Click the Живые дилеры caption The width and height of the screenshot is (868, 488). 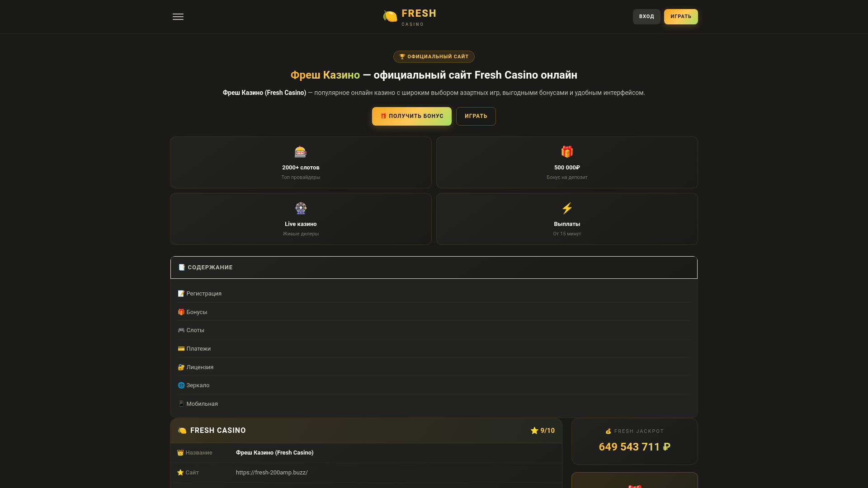point(301,234)
